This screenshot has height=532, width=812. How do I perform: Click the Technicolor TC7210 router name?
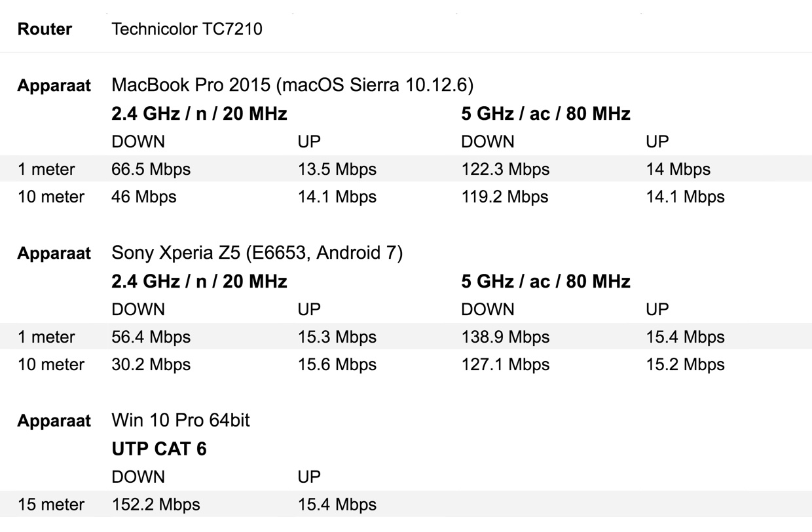187,29
